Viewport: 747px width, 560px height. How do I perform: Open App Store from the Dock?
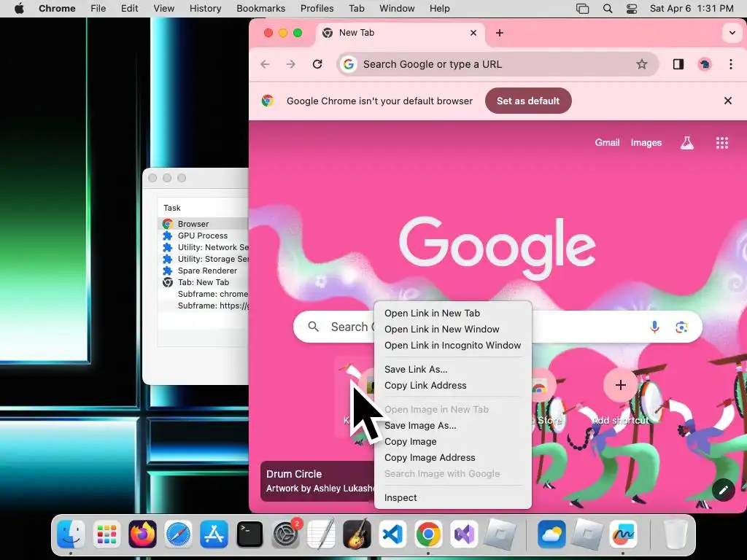[214, 534]
